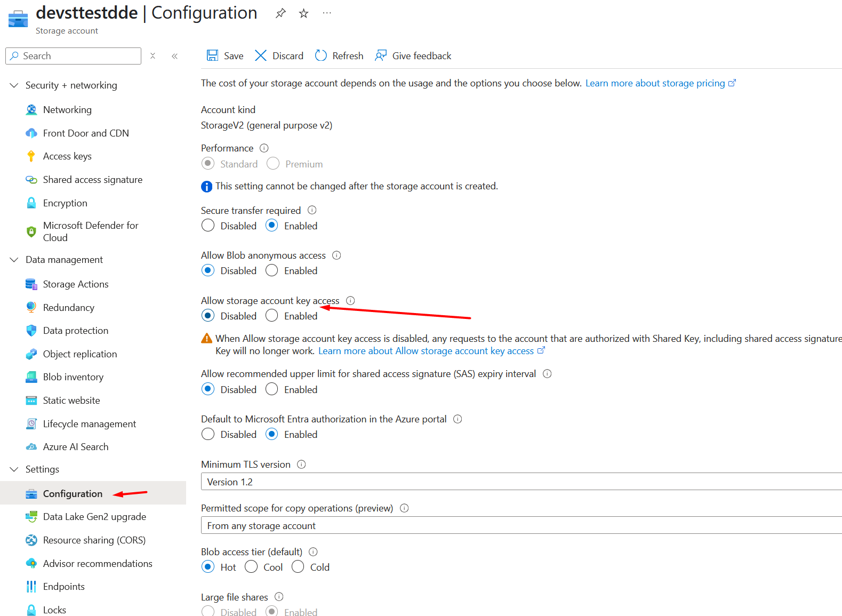Viewport: 842px width, 616px height.
Task: Click the Save floppy disk icon
Action: pyautogui.click(x=212, y=55)
